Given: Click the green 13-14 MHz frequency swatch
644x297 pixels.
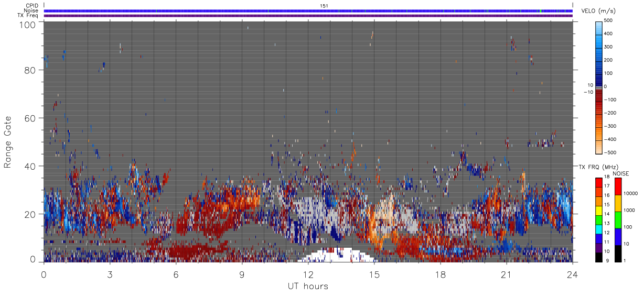Looking at the screenshot, I should (599, 219).
